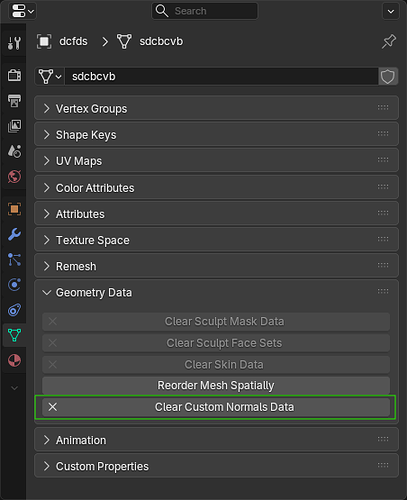Image resolution: width=407 pixels, height=500 pixels.
Task: Open the Tool properties tab
Action: (14, 43)
